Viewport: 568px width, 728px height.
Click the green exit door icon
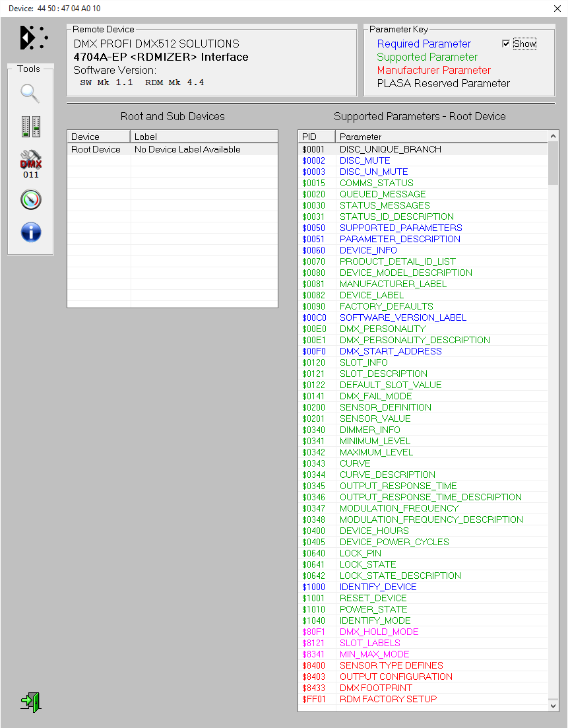click(30, 702)
